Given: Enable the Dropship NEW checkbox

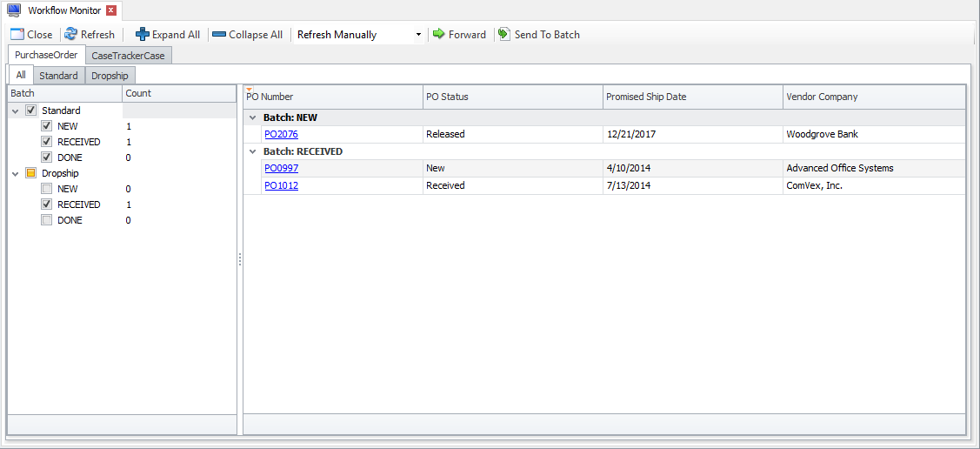Looking at the screenshot, I should [x=47, y=189].
